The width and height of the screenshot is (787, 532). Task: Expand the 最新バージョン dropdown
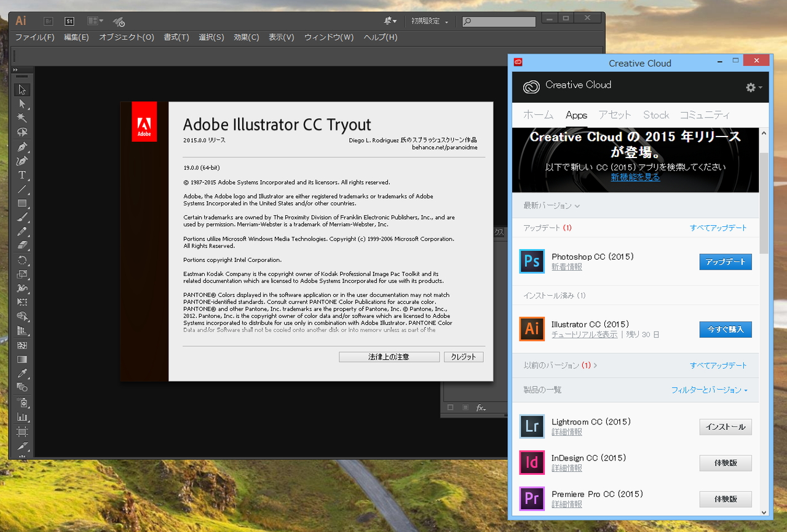point(552,205)
